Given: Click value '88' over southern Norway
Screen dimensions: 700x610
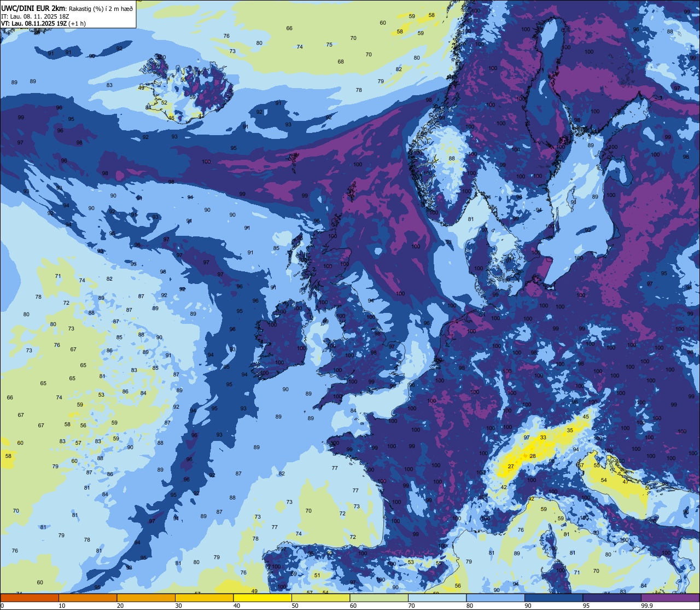Looking at the screenshot, I should coord(452,159).
